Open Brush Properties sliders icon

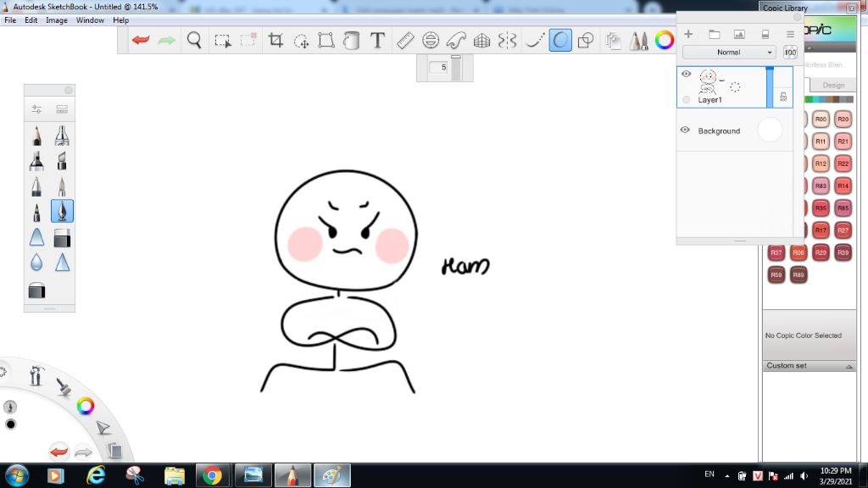pyautogui.click(x=36, y=109)
